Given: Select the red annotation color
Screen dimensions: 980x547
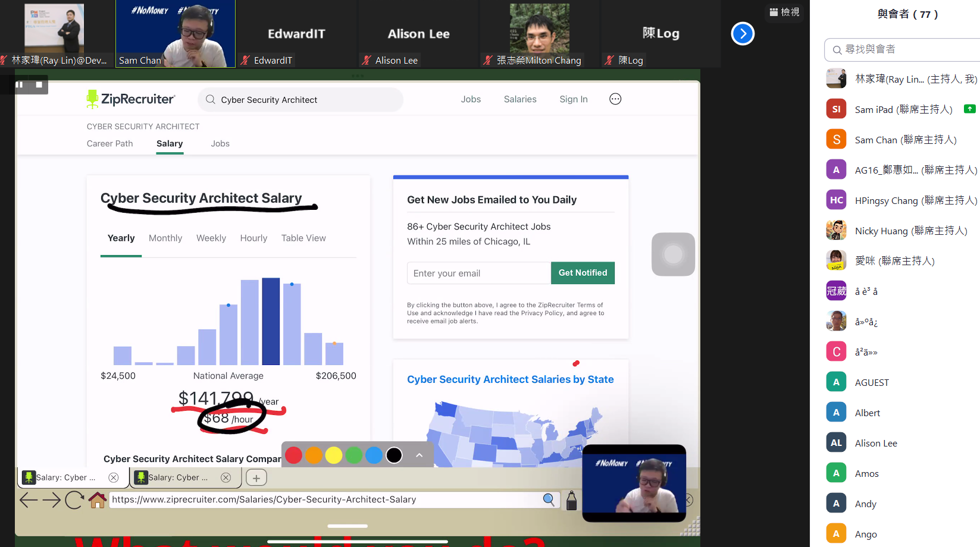Looking at the screenshot, I should 293,455.
